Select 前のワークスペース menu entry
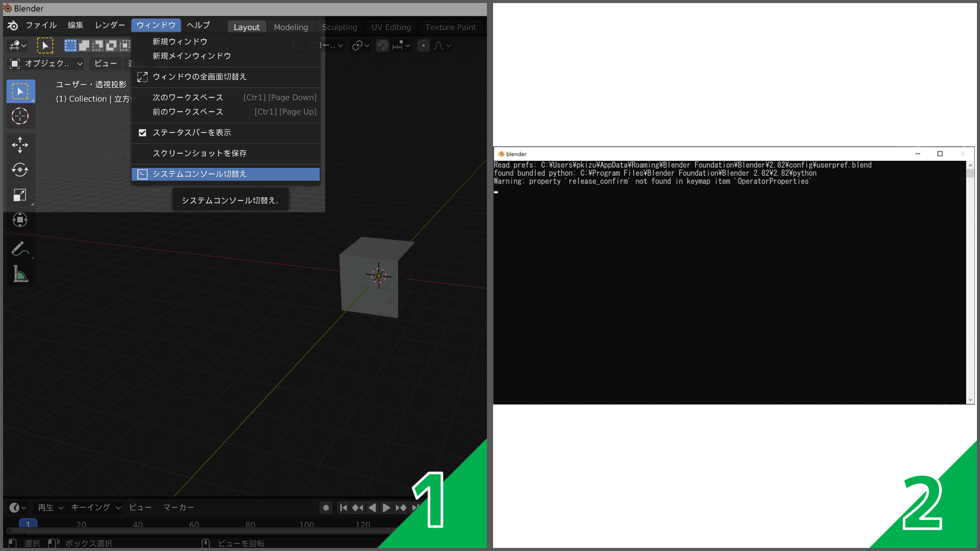This screenshot has height=551, width=980. tap(226, 112)
